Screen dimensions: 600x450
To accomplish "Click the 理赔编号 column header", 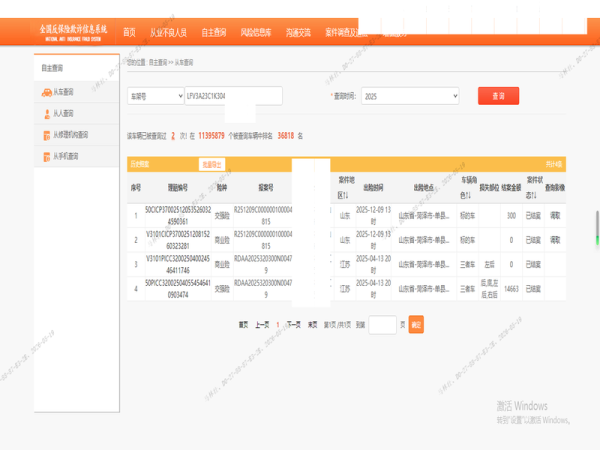I will click(x=178, y=188).
